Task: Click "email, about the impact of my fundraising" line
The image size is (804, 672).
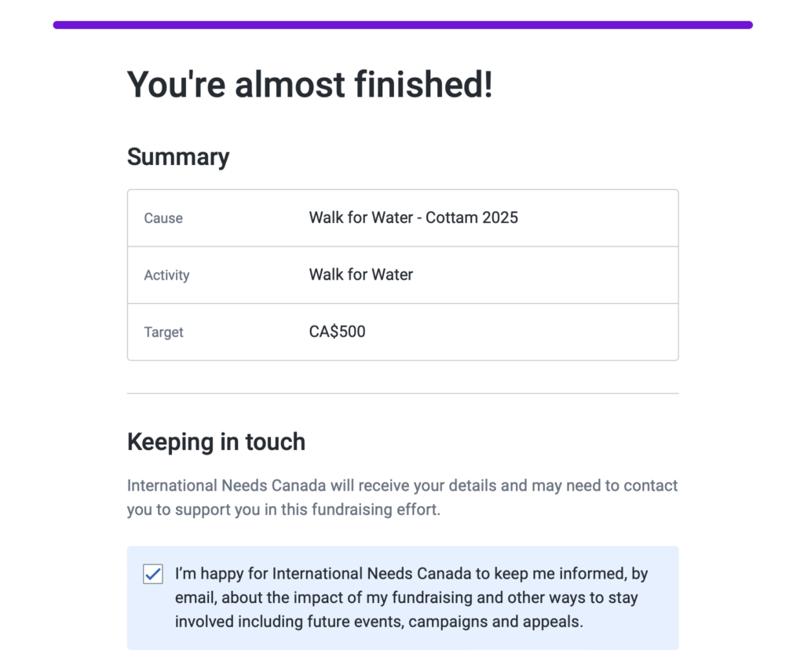Action: point(406,597)
